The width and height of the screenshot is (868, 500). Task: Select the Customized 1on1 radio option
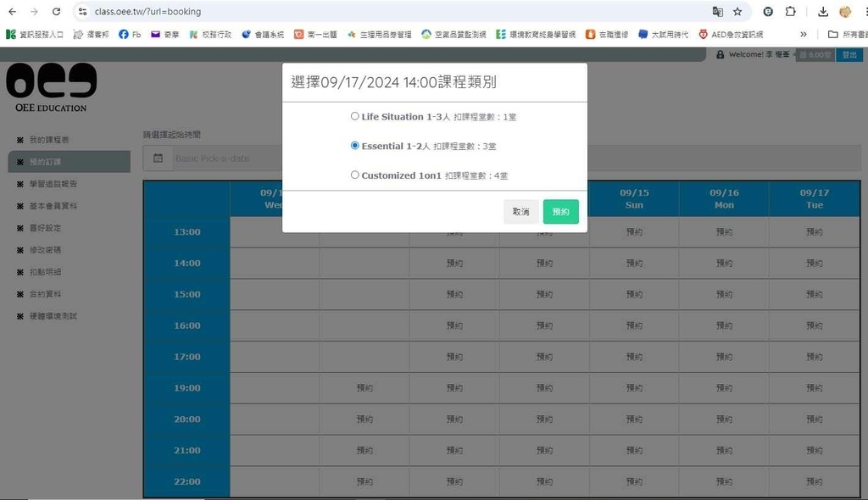[355, 175]
